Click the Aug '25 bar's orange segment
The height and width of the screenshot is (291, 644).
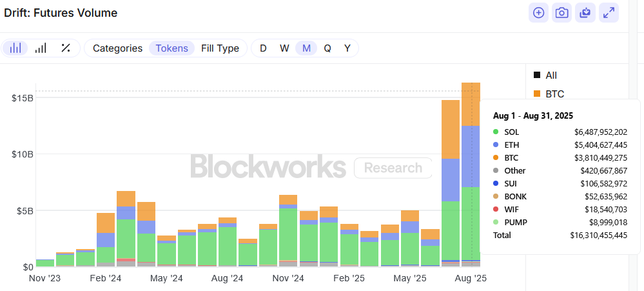(x=471, y=105)
